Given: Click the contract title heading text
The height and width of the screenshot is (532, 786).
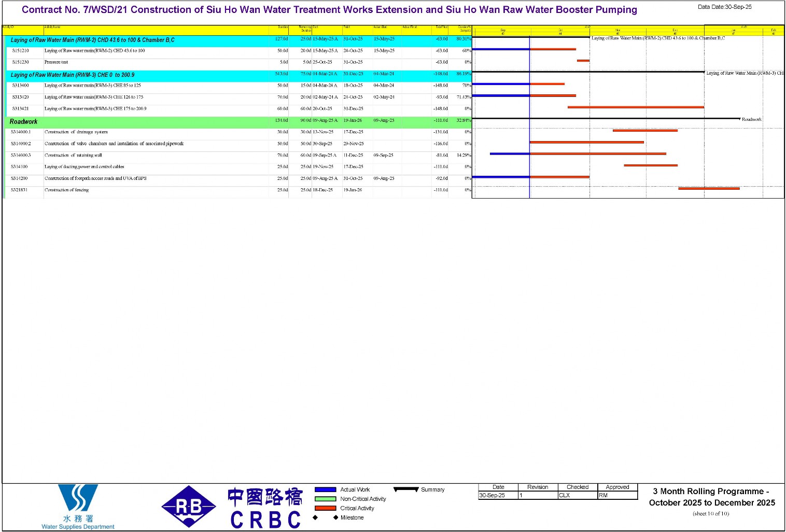Looking at the screenshot, I should coord(329,10).
